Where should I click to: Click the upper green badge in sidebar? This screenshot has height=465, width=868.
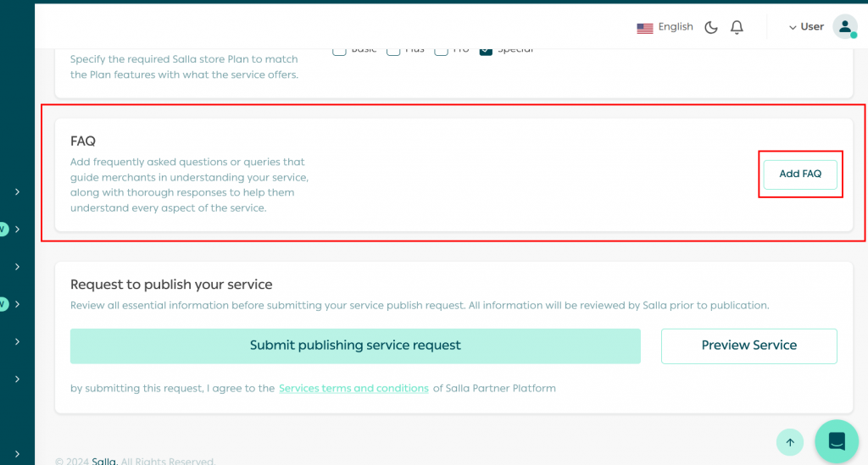[3, 230]
